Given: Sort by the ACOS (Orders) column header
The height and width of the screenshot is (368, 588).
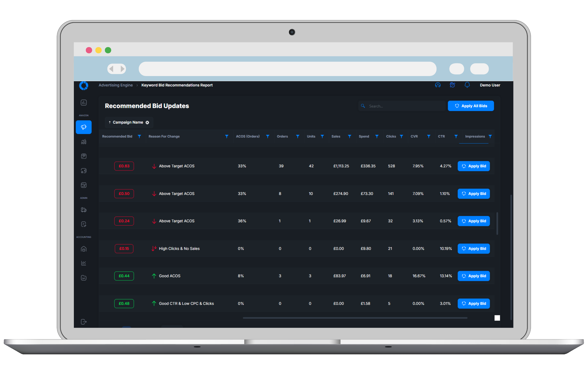Looking at the screenshot, I should coord(247,137).
